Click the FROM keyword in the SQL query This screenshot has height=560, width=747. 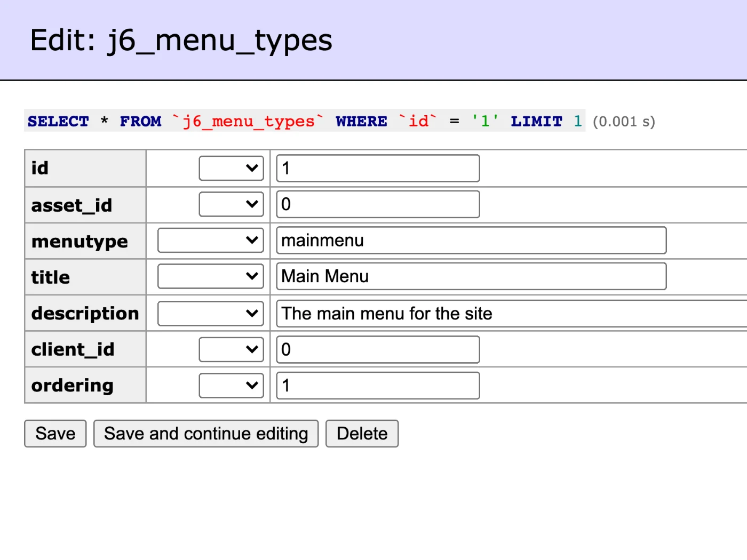[140, 122]
